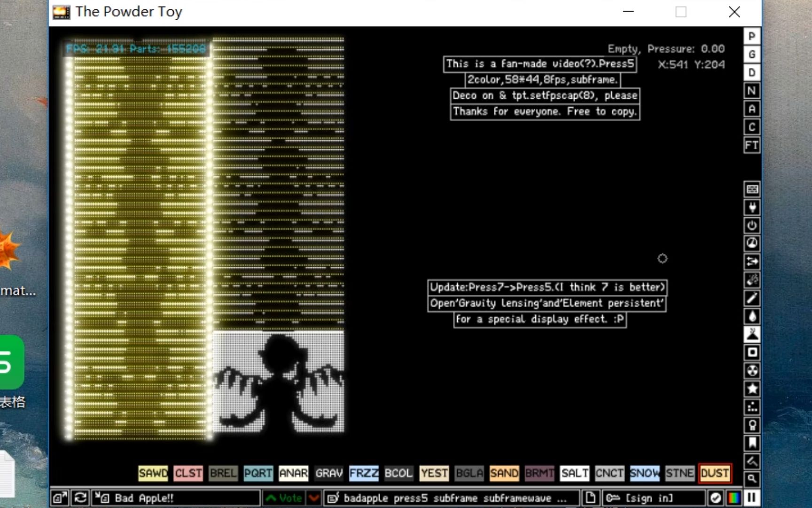Toggle simulation pause button
Image resolution: width=812 pixels, height=508 pixels.
(x=752, y=498)
